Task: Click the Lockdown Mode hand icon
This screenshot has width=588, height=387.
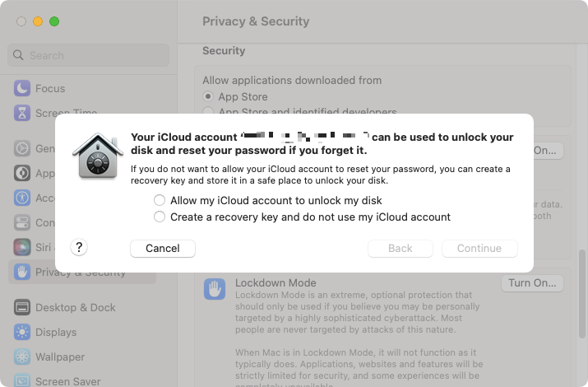Action: (x=215, y=289)
